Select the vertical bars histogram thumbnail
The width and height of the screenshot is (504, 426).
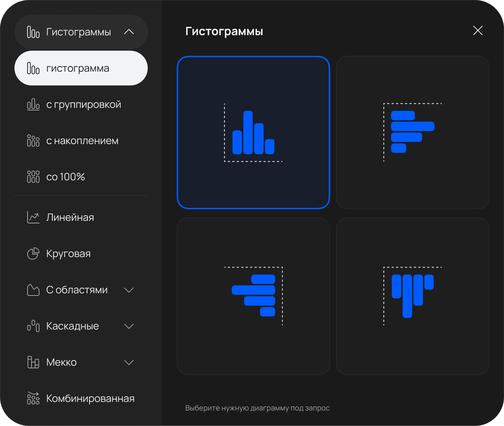(253, 133)
